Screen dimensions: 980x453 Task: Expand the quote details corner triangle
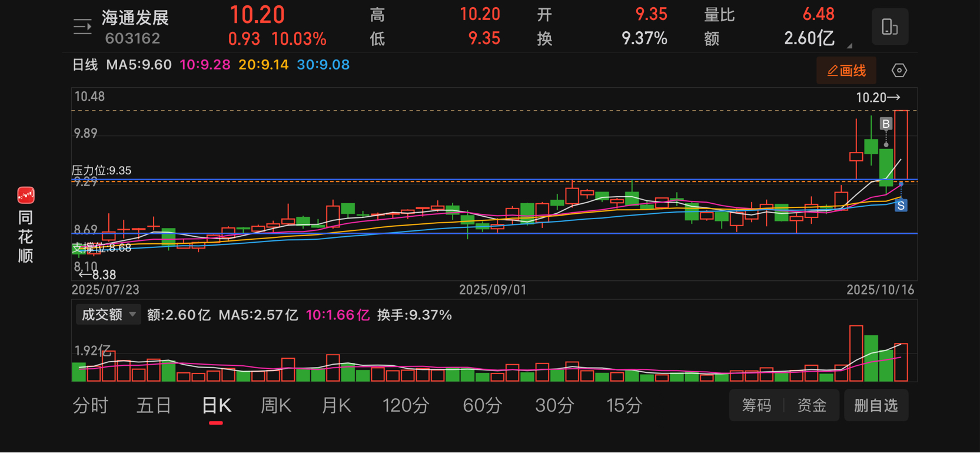point(849,45)
